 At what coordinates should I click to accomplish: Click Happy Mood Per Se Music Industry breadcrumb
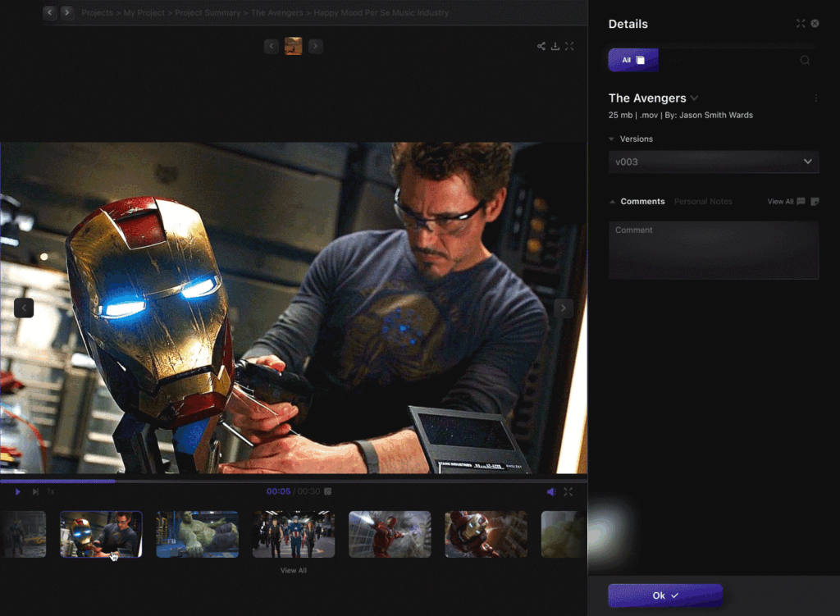coord(381,12)
